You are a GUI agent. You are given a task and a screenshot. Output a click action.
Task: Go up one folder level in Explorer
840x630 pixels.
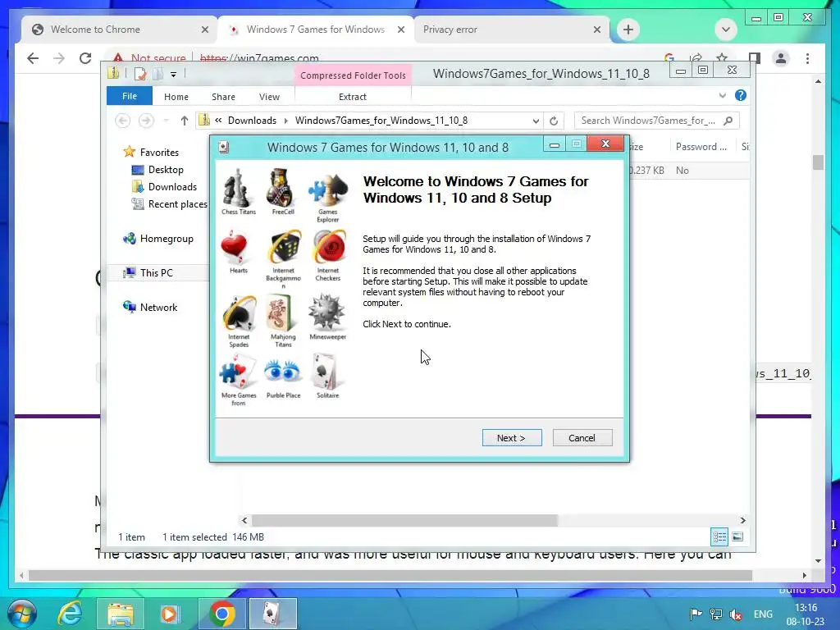click(x=185, y=121)
